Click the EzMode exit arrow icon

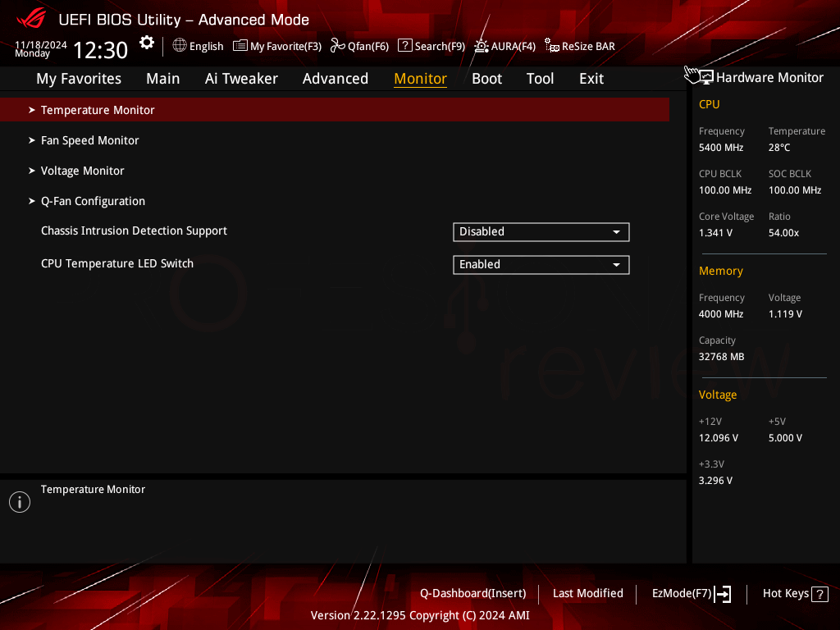point(723,594)
